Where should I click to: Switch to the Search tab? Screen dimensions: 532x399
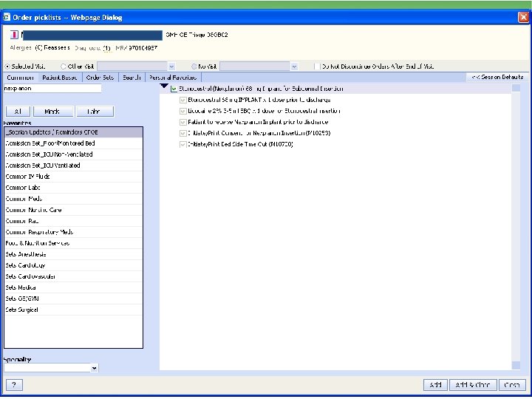click(x=132, y=78)
